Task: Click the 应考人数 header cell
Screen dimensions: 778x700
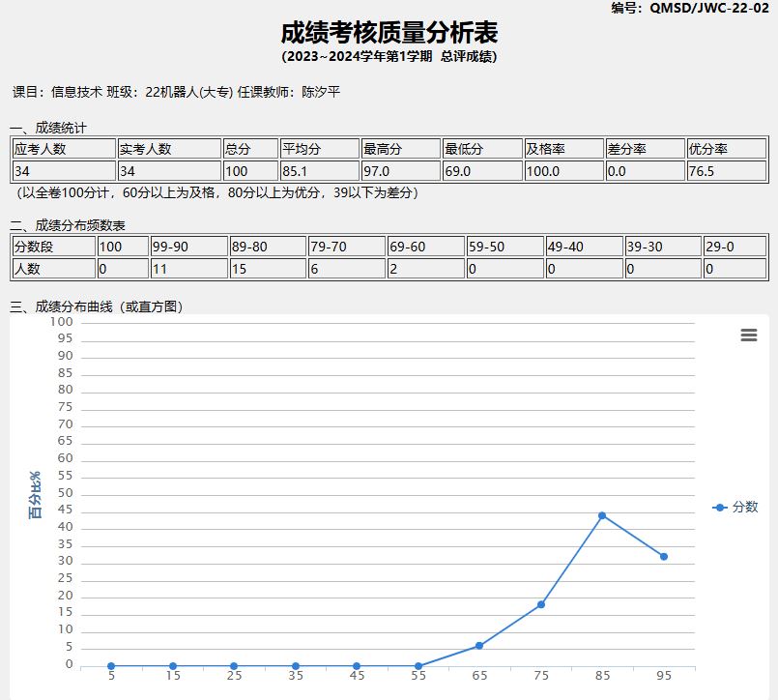Action: click(x=64, y=149)
